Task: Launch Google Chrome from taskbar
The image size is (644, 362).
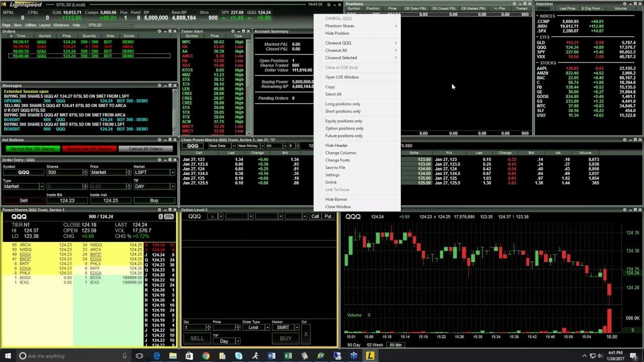Action: tap(206, 356)
